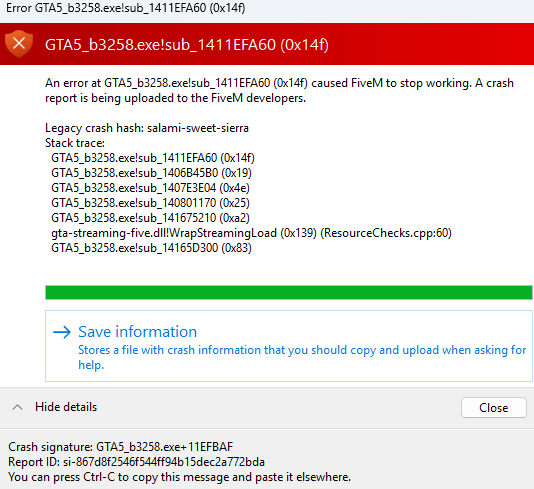Select stack line sub_140801170 (0x25)
The height and width of the screenshot is (489, 534).
150,203
